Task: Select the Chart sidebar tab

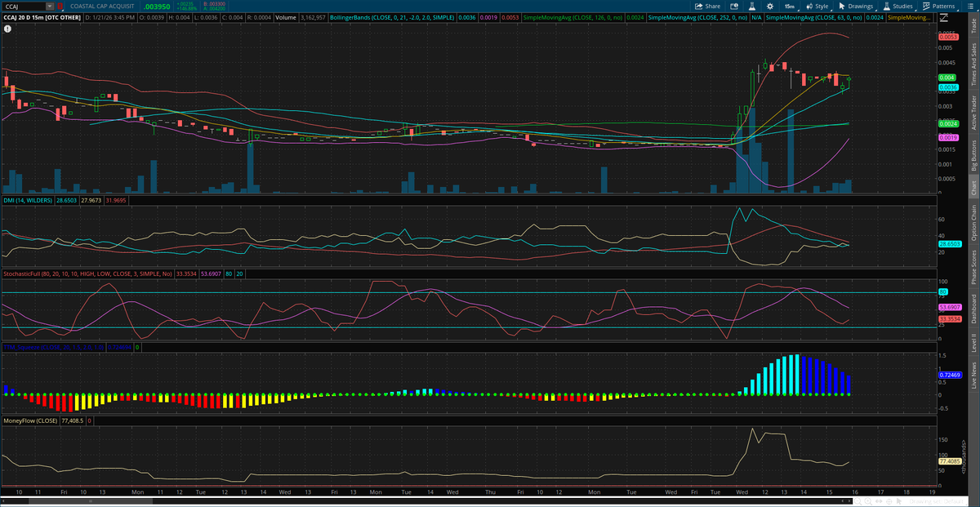Action: [x=973, y=186]
